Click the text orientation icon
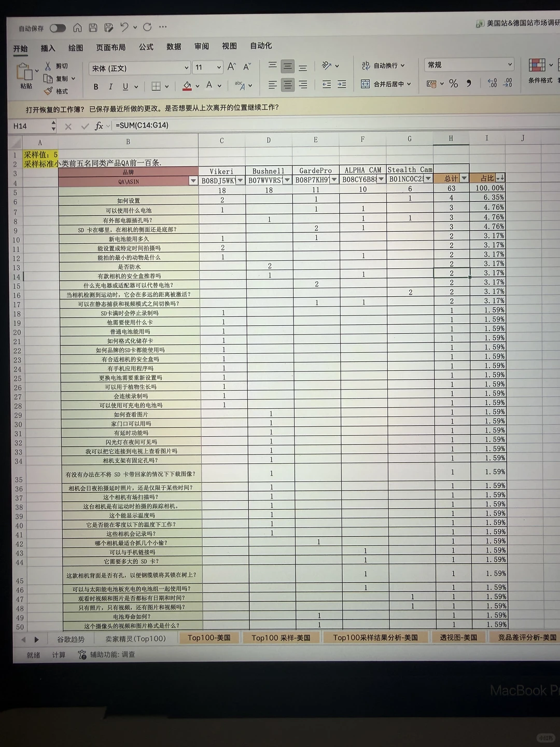The width and height of the screenshot is (560, 747). pos(327,65)
